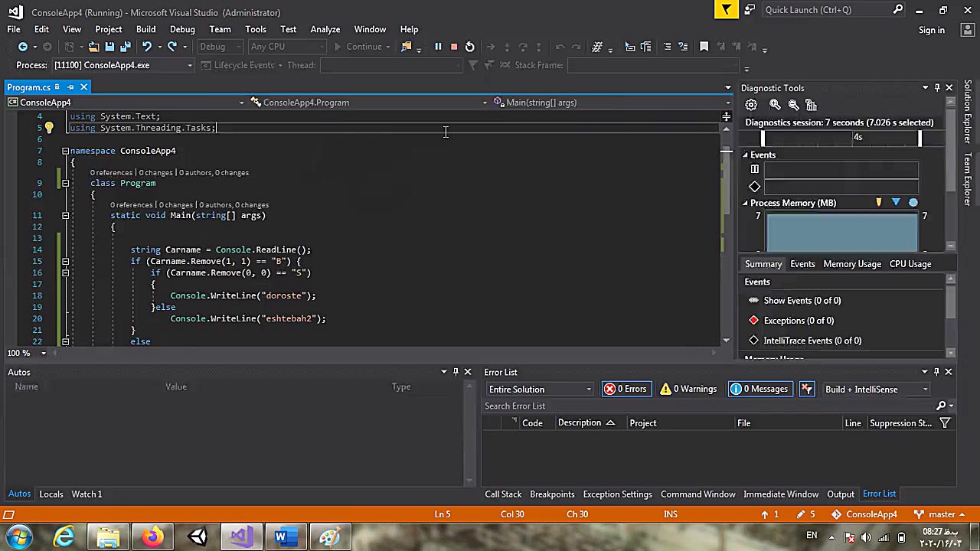The height and width of the screenshot is (551, 980).
Task: Toggle the 0 Warnings filter
Action: coord(688,389)
